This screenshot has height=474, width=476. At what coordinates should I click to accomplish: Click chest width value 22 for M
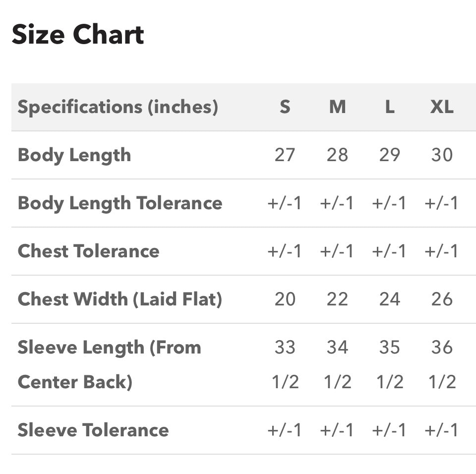[x=337, y=299]
